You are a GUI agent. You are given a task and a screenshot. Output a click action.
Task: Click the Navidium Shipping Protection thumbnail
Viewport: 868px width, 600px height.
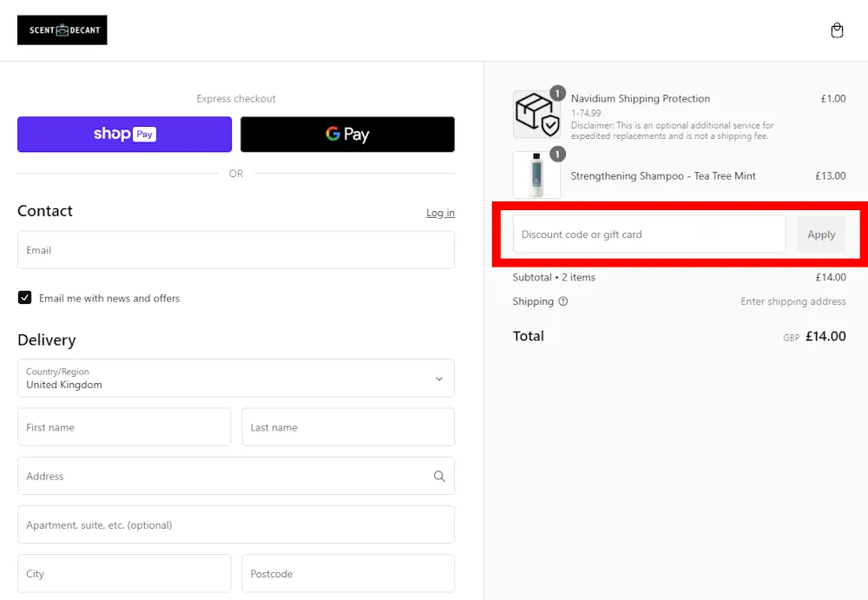(x=536, y=114)
